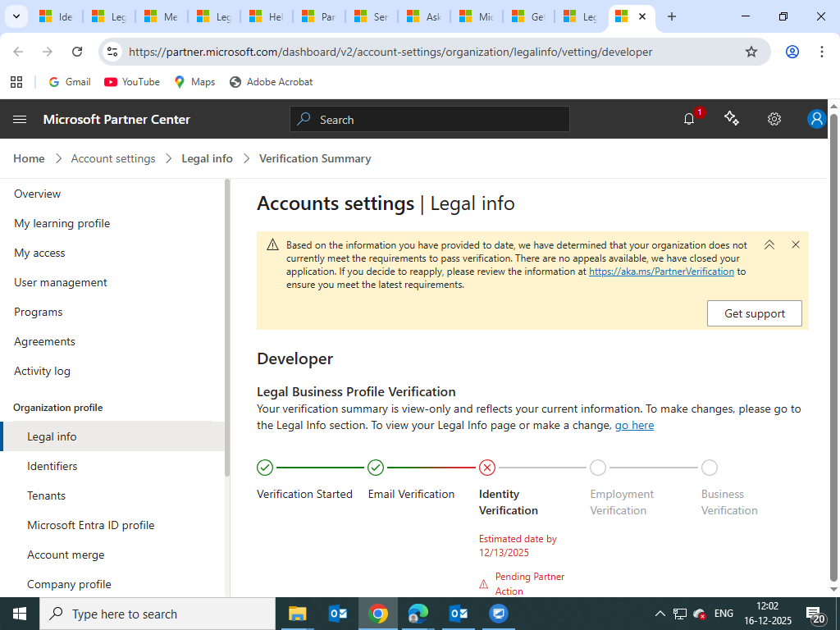
Task: Open Overview in the sidebar
Action: (x=38, y=194)
